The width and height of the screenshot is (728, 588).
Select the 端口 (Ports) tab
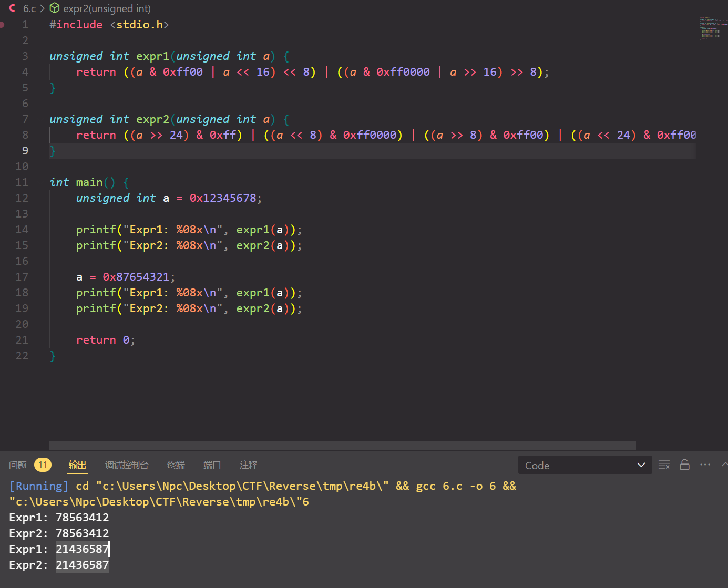click(x=212, y=465)
